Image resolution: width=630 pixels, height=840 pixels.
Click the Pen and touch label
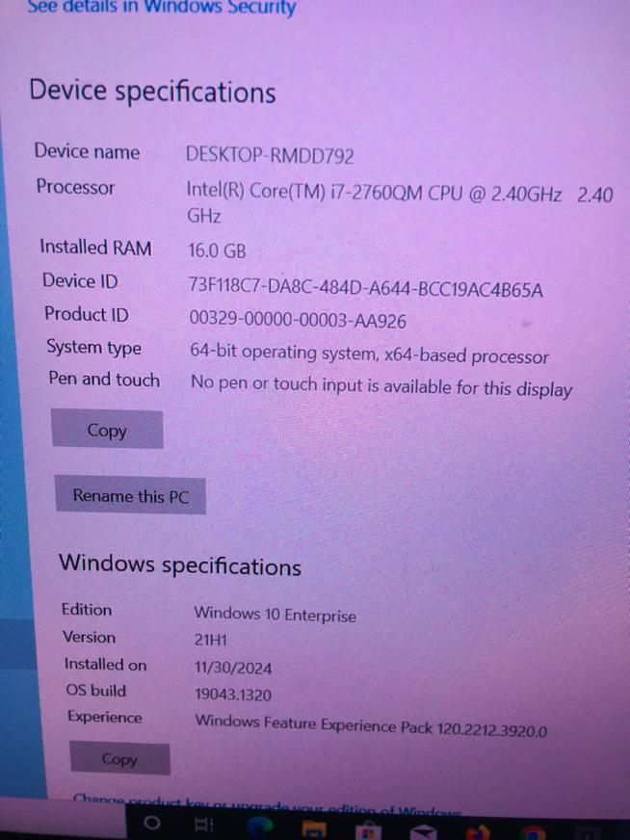coord(104,379)
